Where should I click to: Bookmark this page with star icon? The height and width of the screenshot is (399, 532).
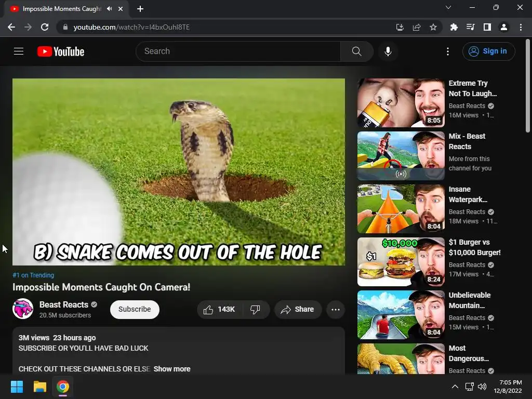[x=433, y=27]
